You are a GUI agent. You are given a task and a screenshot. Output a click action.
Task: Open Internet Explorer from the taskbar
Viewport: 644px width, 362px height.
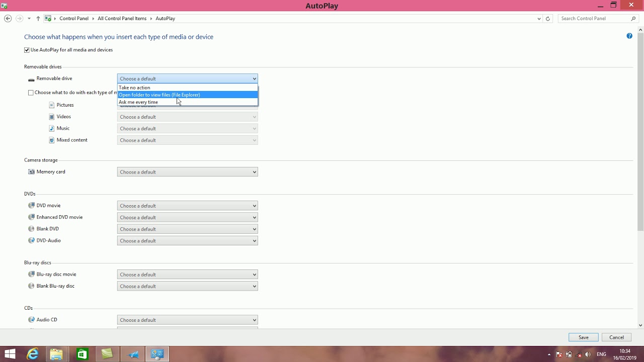point(33,354)
